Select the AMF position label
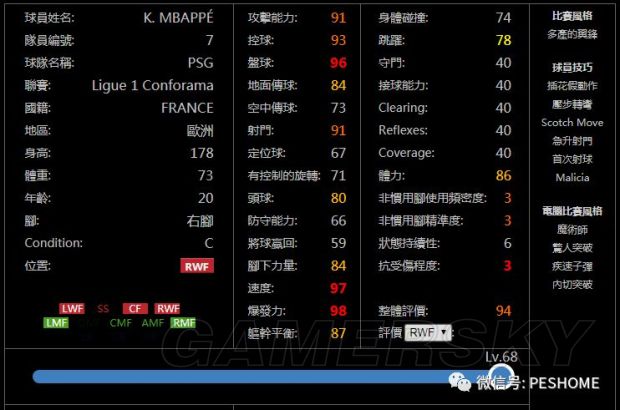620x410 pixels. 152,323
